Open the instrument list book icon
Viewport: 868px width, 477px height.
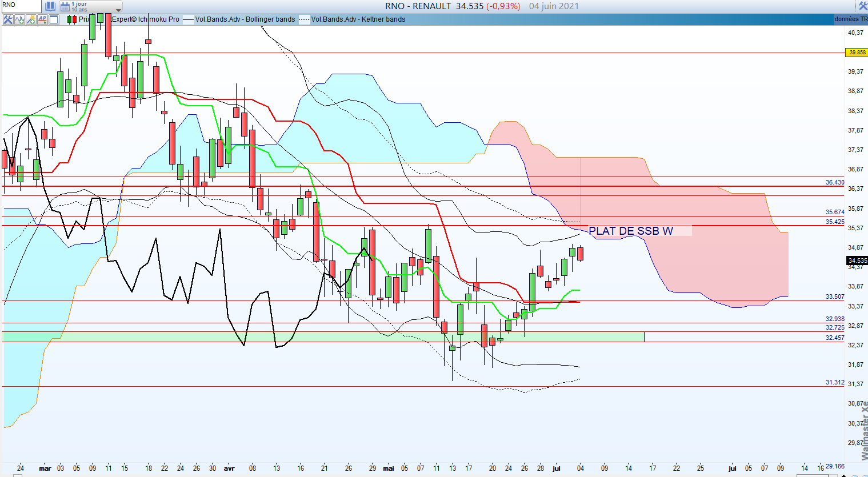[x=50, y=6]
